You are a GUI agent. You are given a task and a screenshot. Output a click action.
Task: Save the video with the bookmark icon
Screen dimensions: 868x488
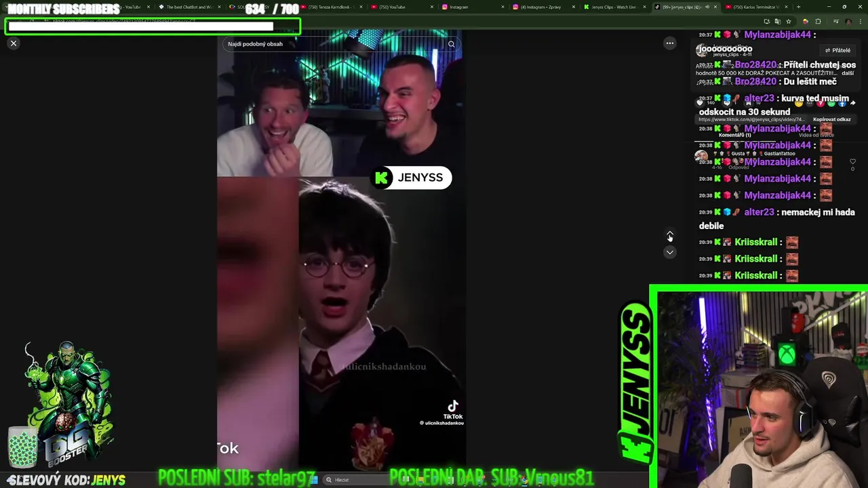pos(748,102)
